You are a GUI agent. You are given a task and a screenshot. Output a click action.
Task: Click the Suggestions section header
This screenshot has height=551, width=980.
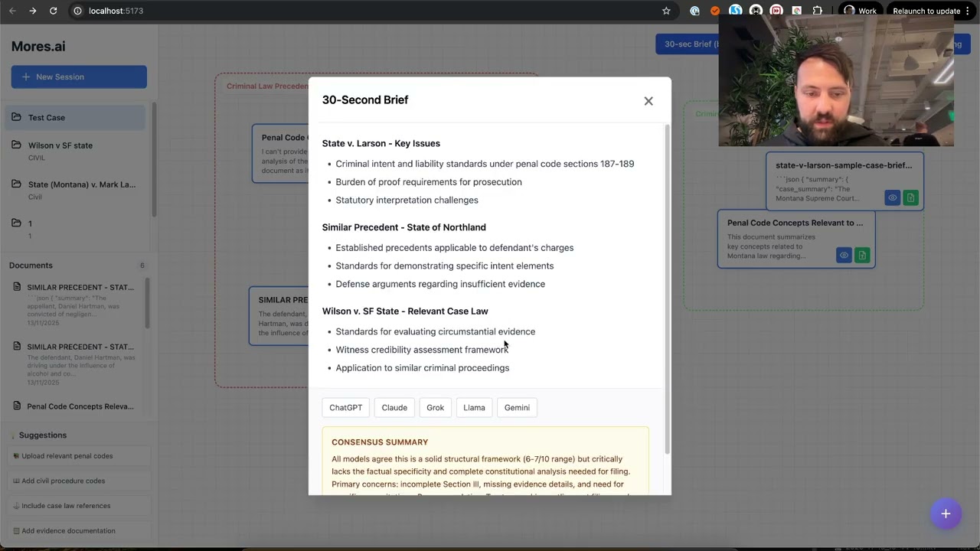tap(43, 435)
